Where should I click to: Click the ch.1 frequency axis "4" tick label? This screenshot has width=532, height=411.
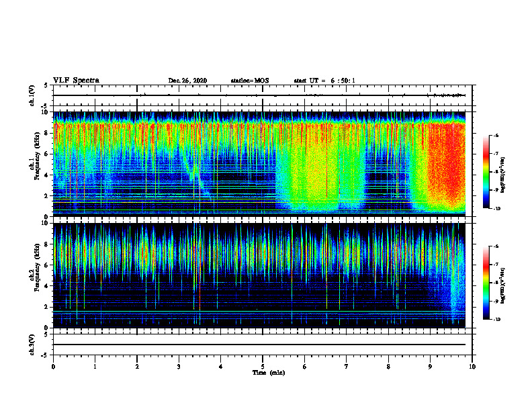click(46, 175)
